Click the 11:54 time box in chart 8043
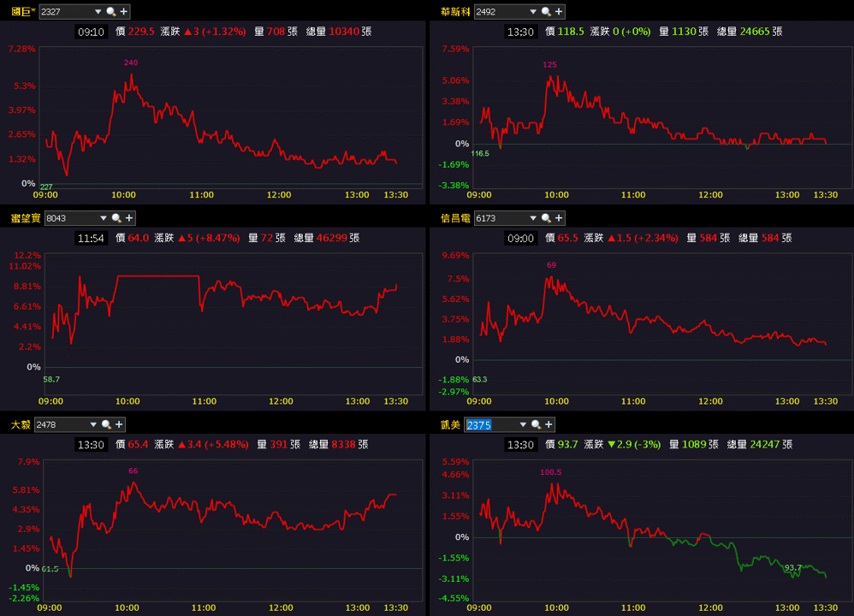 91,238
